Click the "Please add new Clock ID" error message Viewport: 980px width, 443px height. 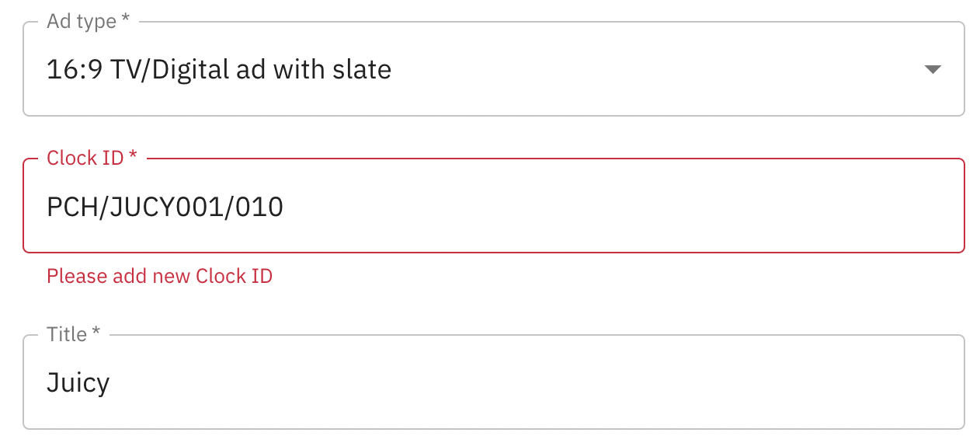point(159,276)
